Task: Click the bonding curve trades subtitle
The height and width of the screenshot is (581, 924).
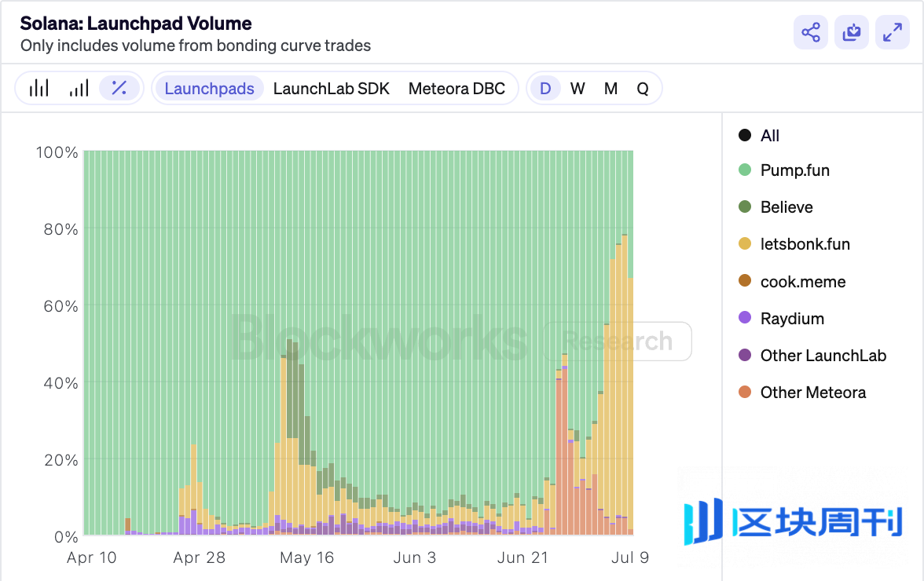Action: pyautogui.click(x=196, y=46)
